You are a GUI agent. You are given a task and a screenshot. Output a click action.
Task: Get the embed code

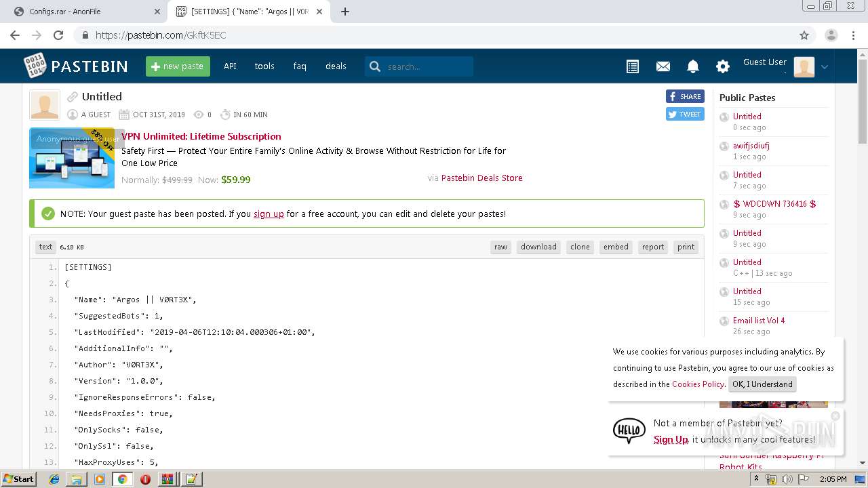[x=616, y=247]
